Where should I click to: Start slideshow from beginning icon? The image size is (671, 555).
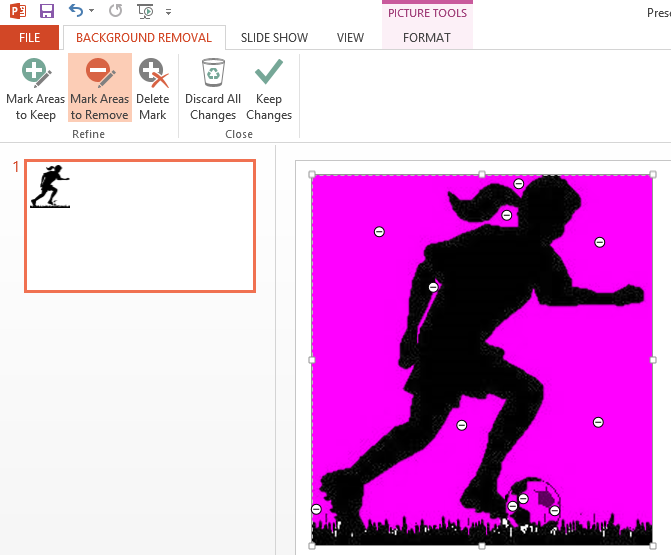click(145, 12)
